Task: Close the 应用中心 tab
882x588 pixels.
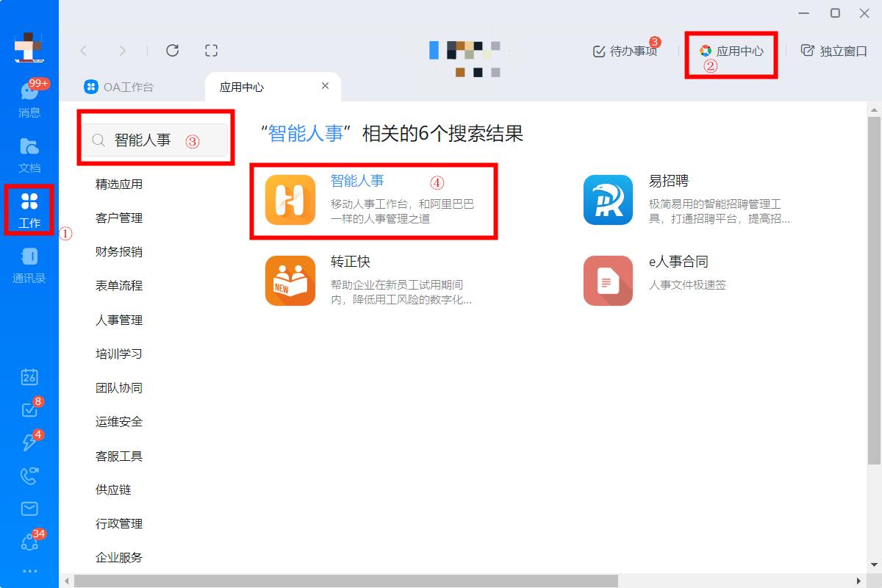Action: point(325,86)
